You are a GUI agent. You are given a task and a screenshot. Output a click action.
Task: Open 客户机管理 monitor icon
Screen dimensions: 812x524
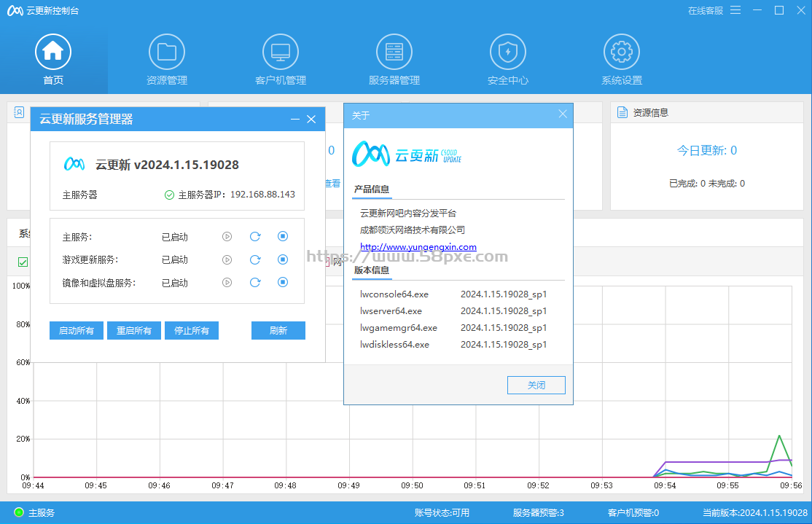point(281,52)
